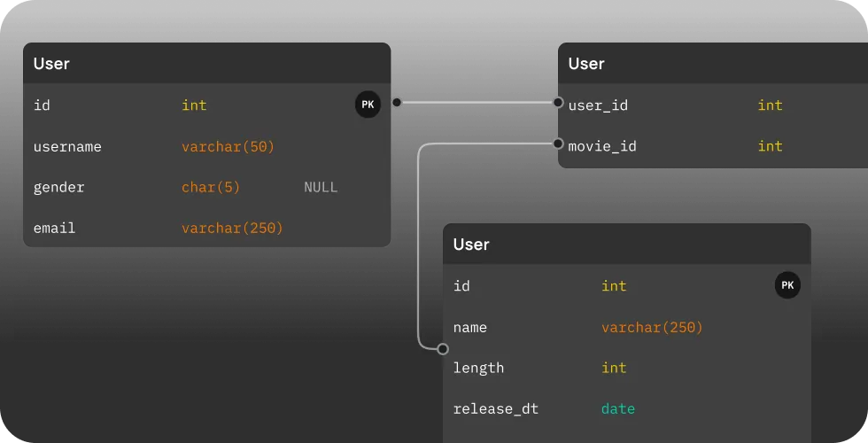Click the int type of movie_id
The height and width of the screenshot is (443, 868).
coord(770,146)
